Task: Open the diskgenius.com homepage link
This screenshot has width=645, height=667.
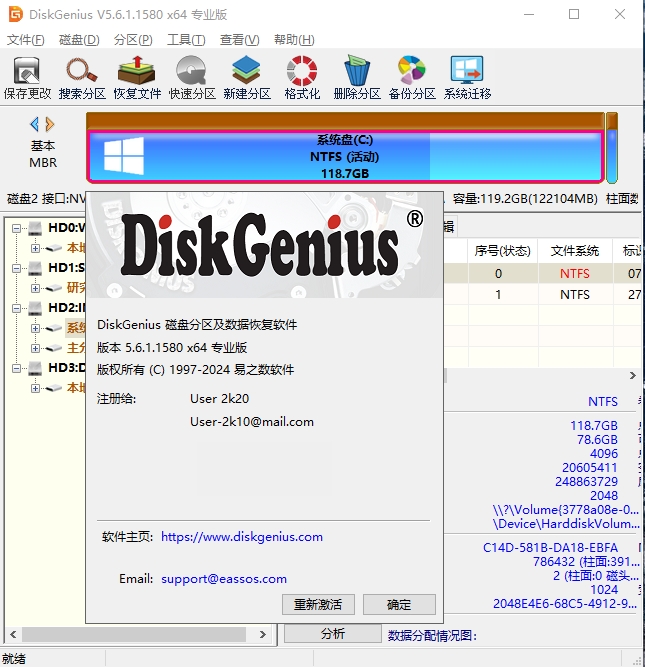Action: (242, 537)
